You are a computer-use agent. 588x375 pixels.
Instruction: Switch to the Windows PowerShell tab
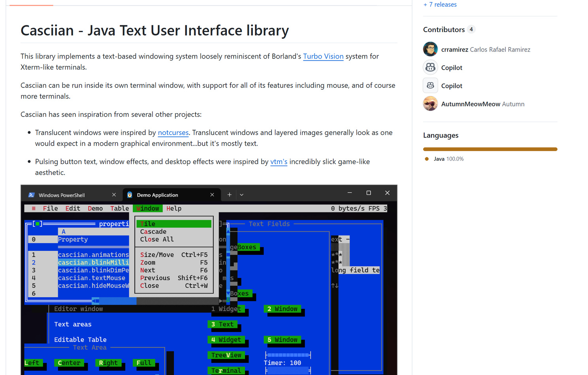(x=72, y=195)
